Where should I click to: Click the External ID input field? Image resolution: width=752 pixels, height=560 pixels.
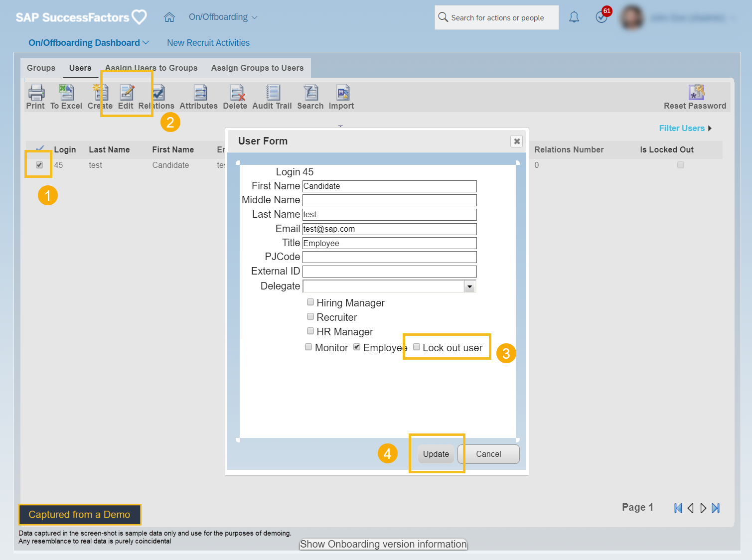[390, 272]
